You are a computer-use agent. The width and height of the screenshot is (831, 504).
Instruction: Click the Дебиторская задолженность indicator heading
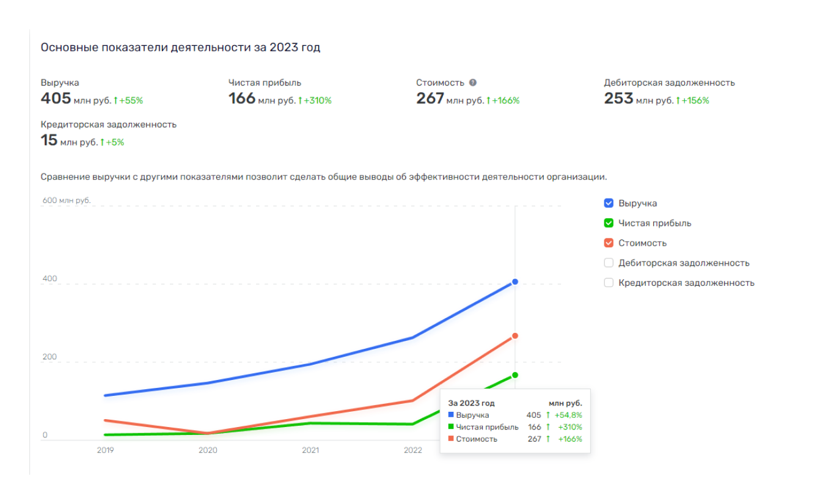tap(670, 82)
